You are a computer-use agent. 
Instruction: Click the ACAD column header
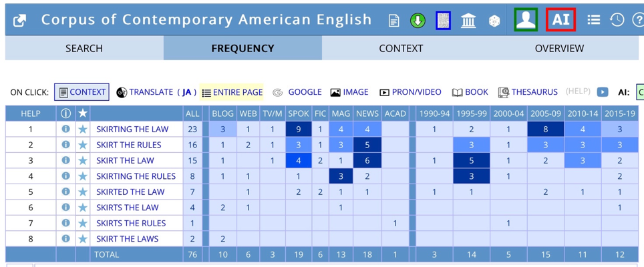(395, 113)
